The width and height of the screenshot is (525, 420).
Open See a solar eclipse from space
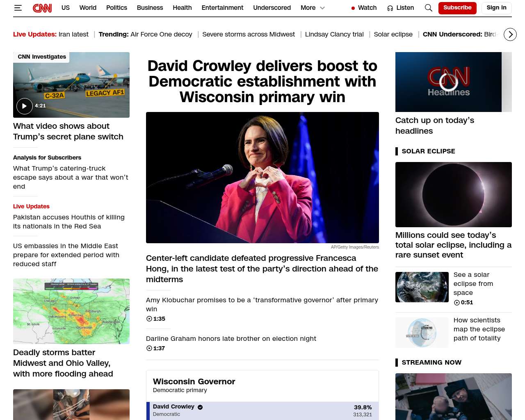[473, 283]
